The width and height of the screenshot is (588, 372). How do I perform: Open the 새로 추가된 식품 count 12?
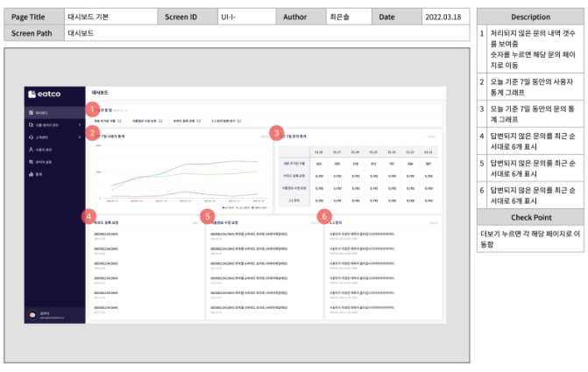tap(119, 121)
